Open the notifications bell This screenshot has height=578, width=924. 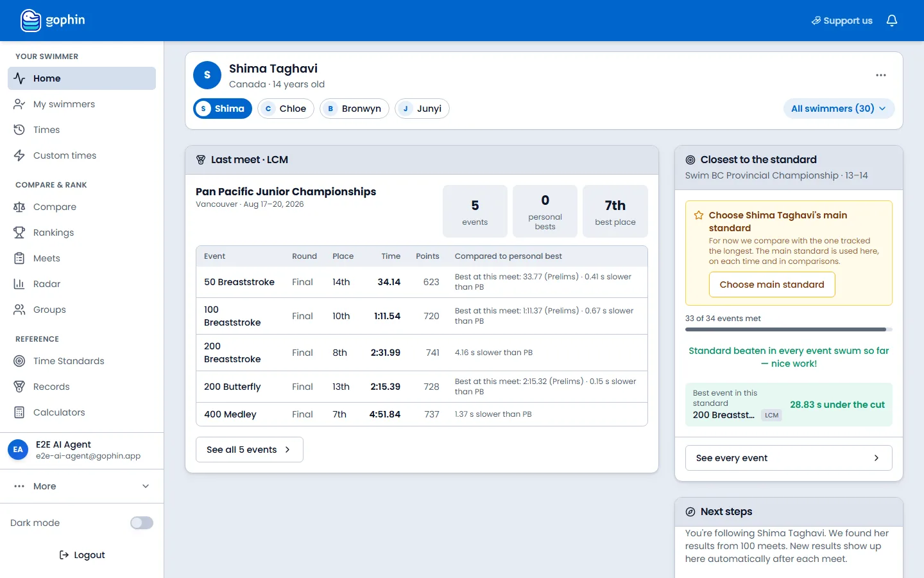(x=892, y=21)
